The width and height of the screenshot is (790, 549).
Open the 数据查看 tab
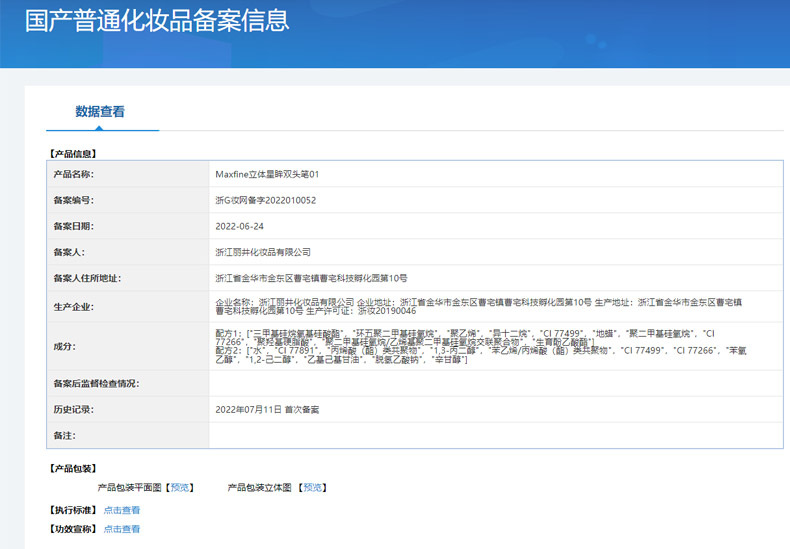tap(100, 112)
